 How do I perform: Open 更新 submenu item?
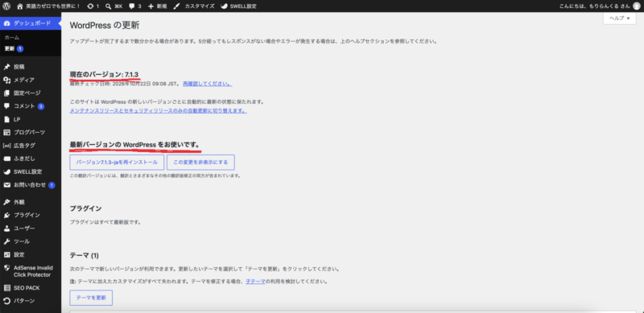coord(10,48)
